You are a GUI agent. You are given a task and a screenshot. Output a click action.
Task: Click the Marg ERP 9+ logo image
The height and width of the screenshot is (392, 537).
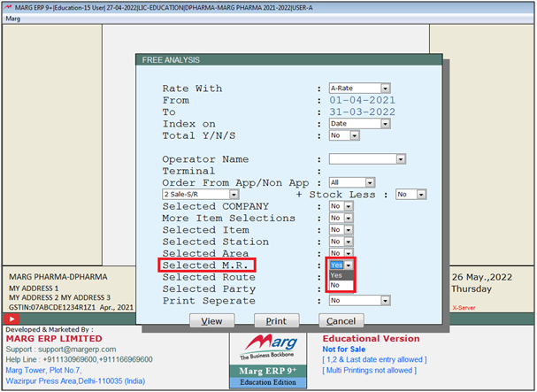[x=268, y=361]
